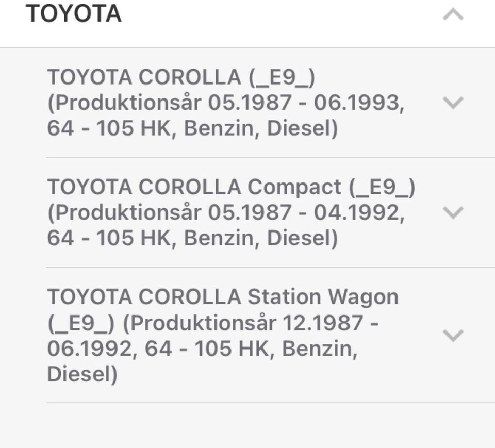Viewport: 495px width, 448px height.
Task: Expand the TOYOTA COROLLA (_E9_) chevron
Action: click(453, 102)
